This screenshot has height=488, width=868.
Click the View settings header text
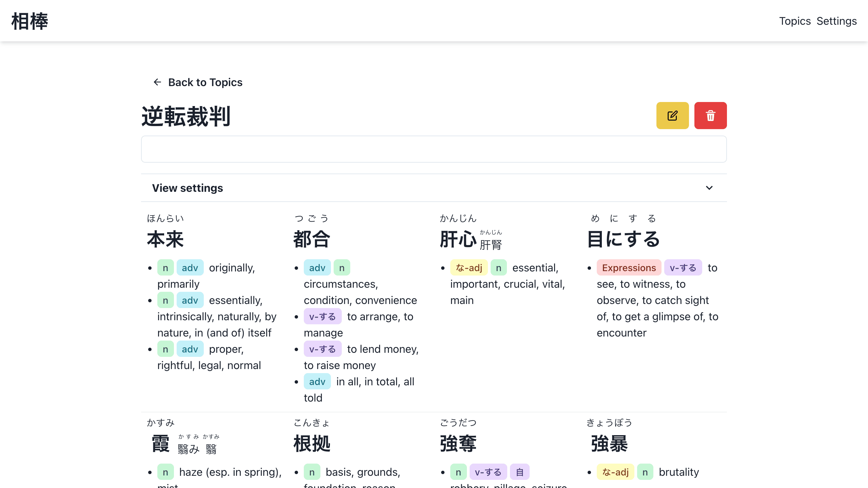pos(188,188)
